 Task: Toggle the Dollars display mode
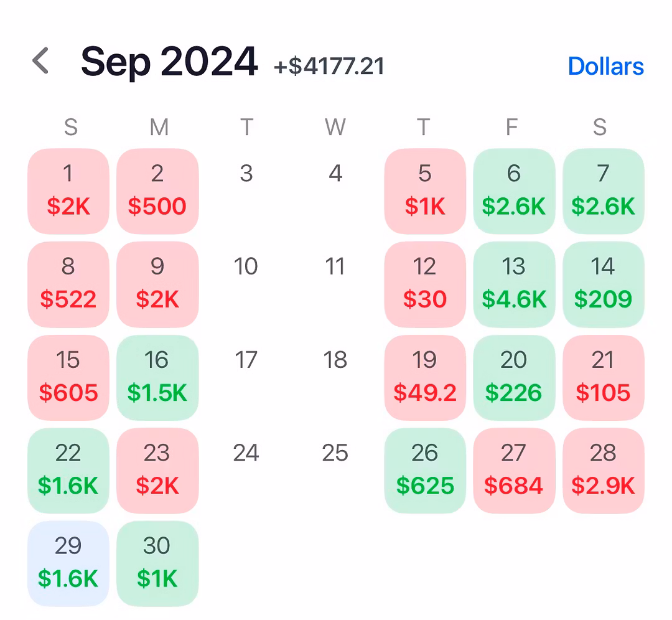[x=605, y=66]
